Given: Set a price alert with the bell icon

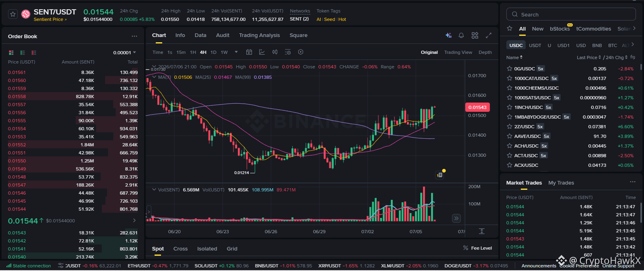Looking at the screenshot, I should point(461,35).
